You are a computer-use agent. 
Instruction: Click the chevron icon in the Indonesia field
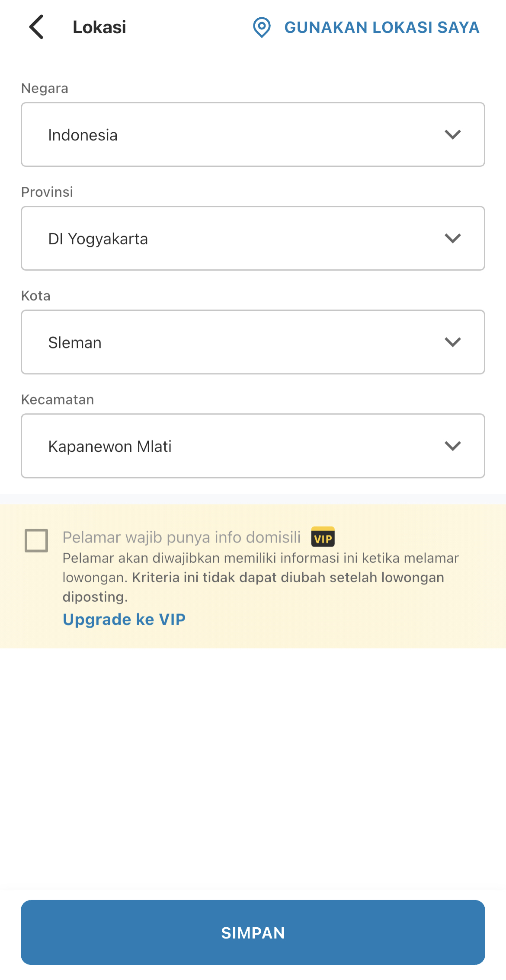[452, 134]
